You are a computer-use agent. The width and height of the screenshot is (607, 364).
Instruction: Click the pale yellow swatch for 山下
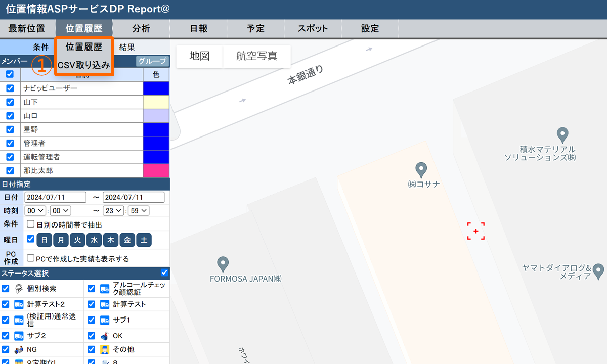pos(156,102)
